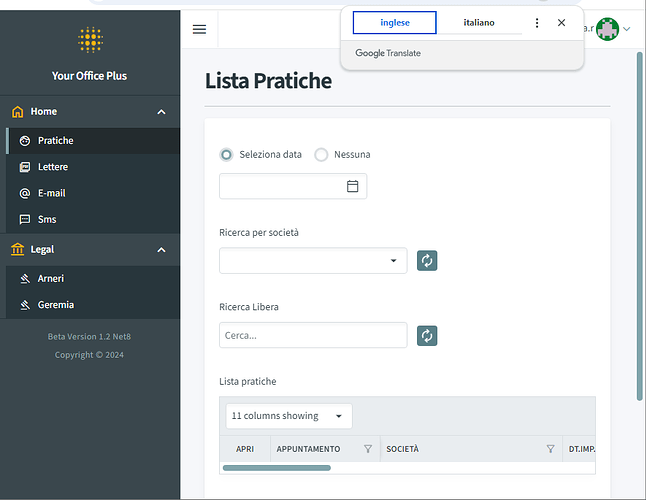Open Pratiche in the sidebar

[93, 141]
